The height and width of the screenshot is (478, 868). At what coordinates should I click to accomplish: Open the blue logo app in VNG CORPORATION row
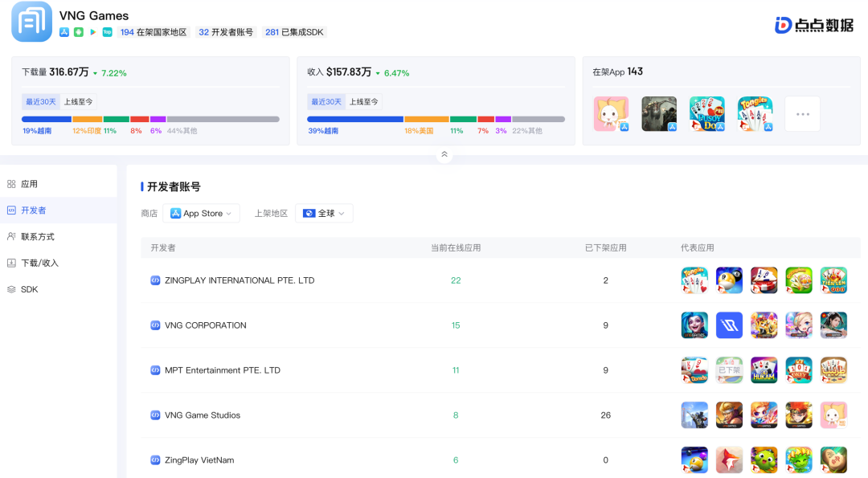(729, 325)
